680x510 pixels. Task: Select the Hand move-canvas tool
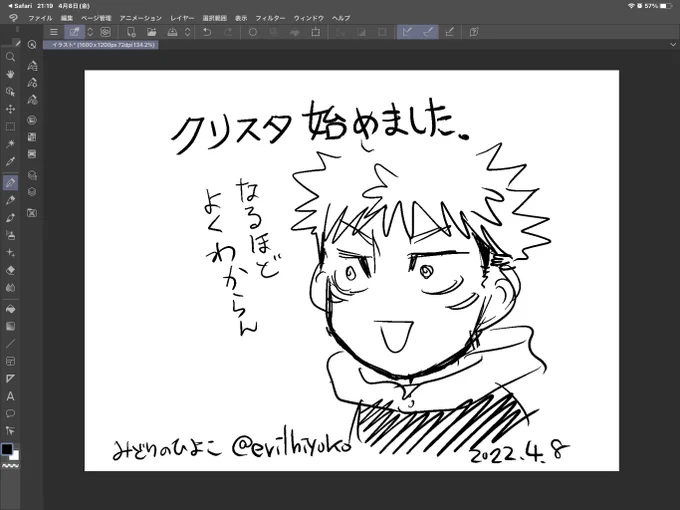tap(10, 74)
